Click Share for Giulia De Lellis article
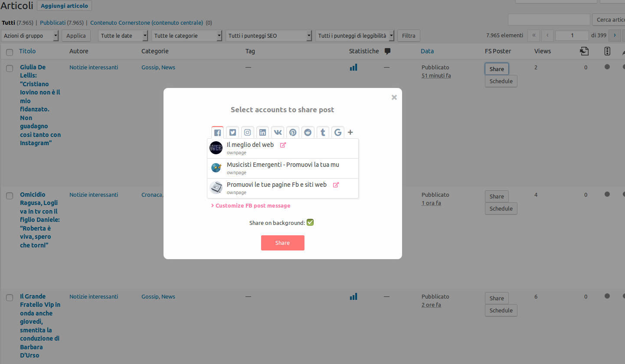The height and width of the screenshot is (364, 625). pyautogui.click(x=497, y=69)
